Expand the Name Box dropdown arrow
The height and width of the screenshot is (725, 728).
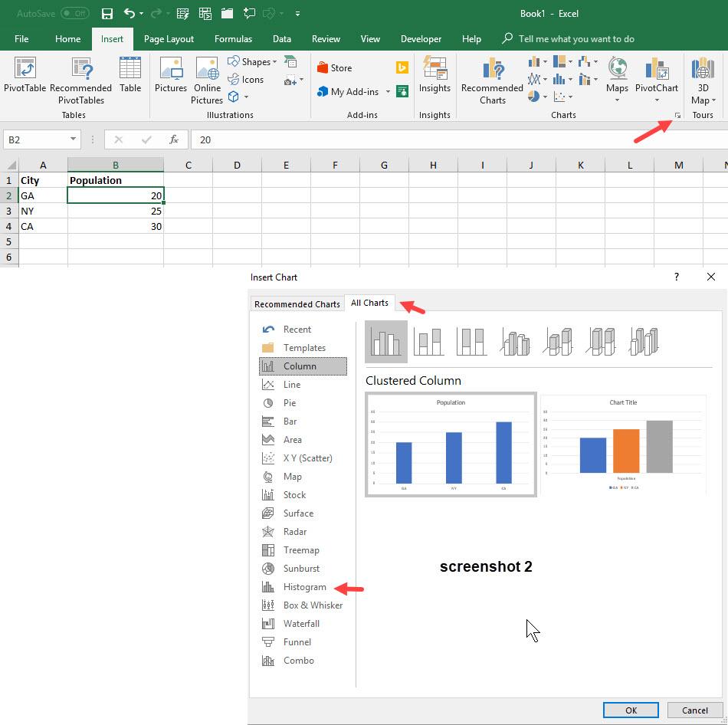[x=73, y=139]
